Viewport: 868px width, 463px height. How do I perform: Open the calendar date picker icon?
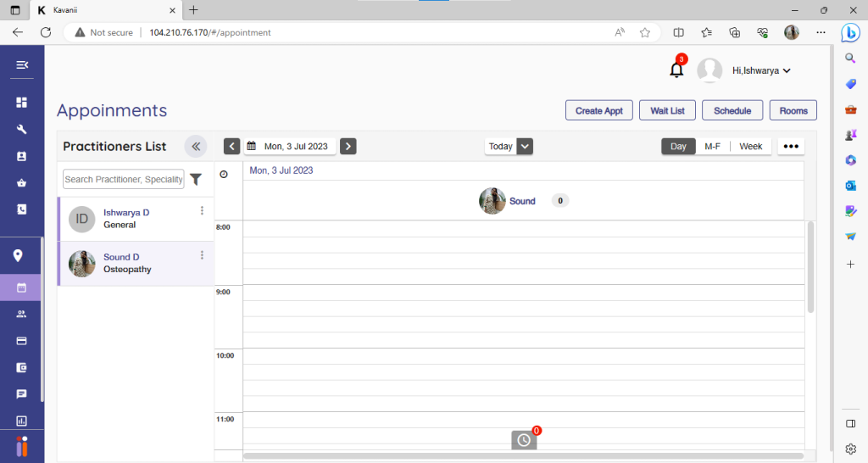(251, 147)
